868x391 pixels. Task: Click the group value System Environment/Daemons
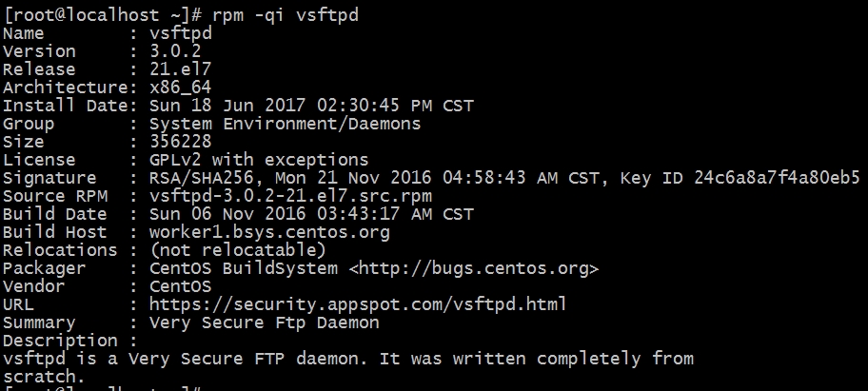pos(286,124)
